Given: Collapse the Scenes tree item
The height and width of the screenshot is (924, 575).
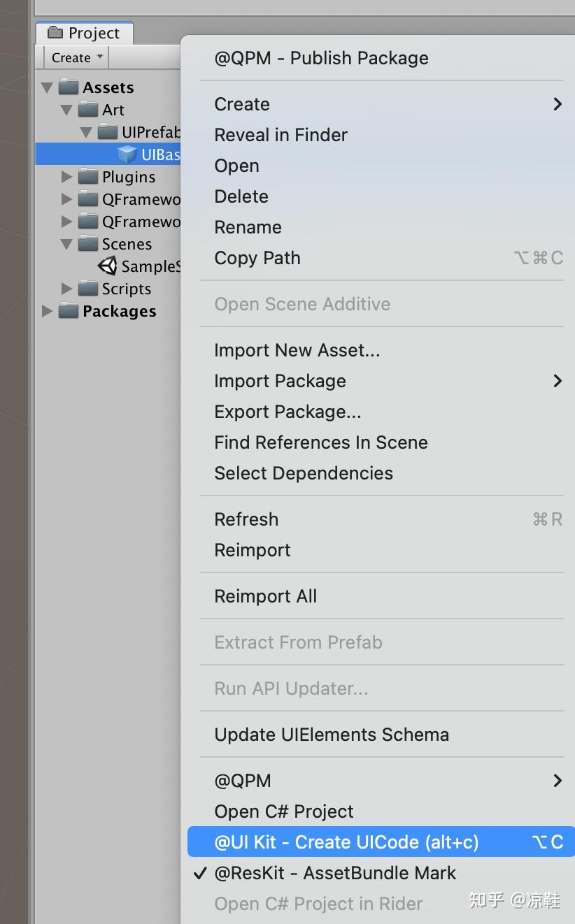Looking at the screenshot, I should (x=66, y=244).
